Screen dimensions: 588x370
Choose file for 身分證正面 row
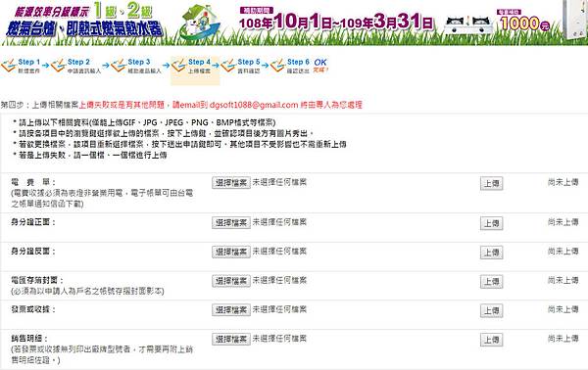tap(231, 222)
